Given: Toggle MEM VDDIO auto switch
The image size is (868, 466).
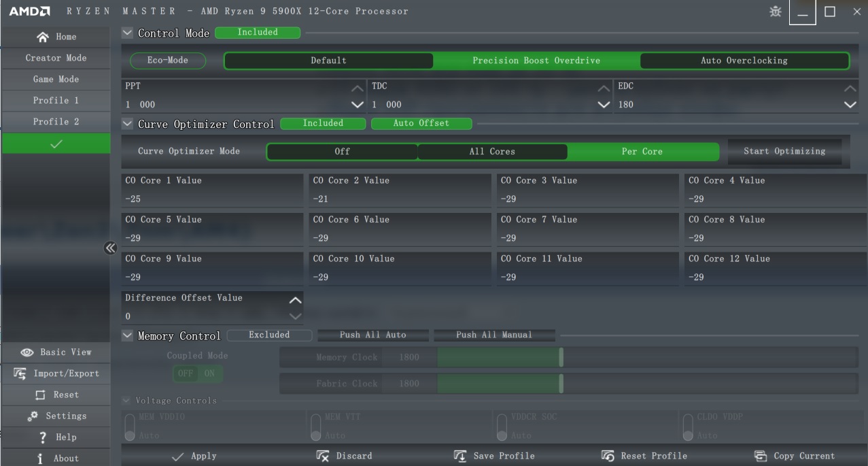Looking at the screenshot, I should point(130,427).
